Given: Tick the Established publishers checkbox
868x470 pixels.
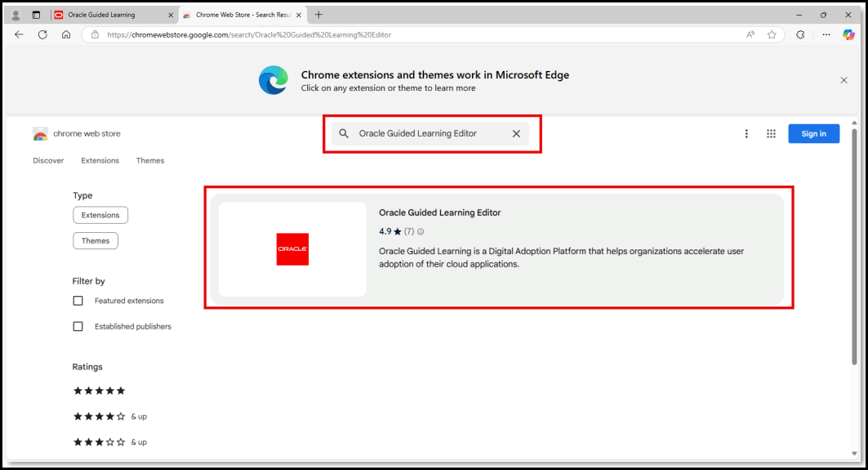Looking at the screenshot, I should [78, 326].
